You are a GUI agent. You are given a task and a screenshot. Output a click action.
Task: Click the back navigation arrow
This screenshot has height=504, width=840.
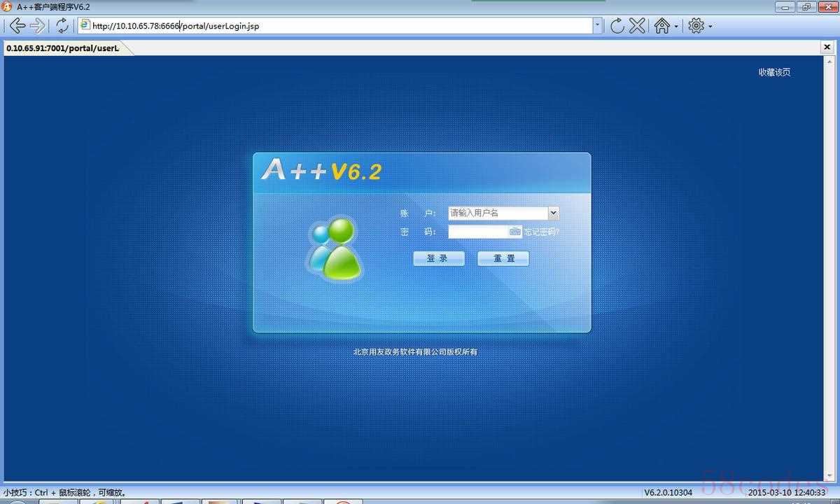tap(17, 26)
